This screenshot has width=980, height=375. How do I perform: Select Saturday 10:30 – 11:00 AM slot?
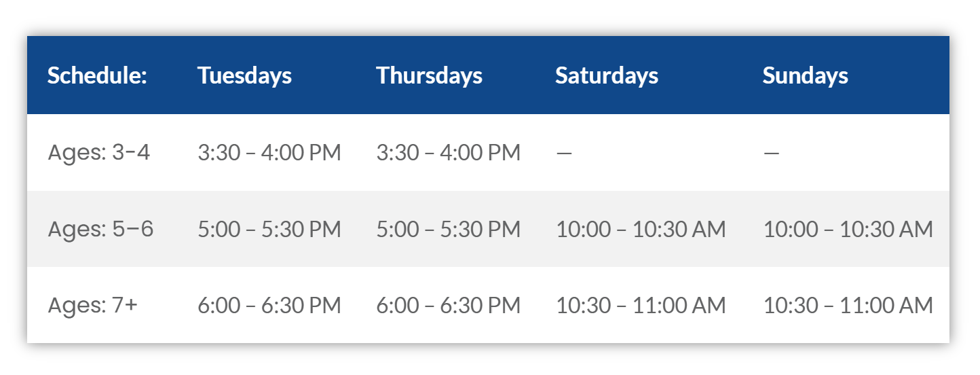(x=641, y=306)
